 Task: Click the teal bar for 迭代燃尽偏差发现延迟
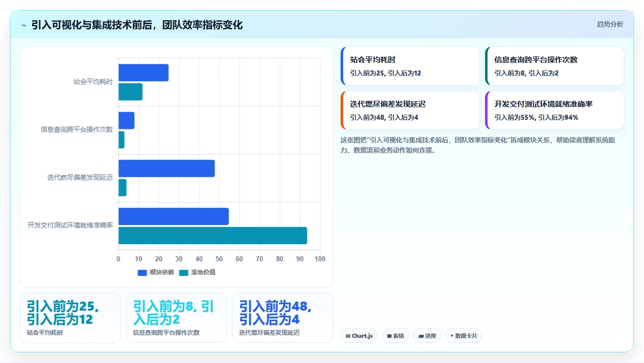122,187
